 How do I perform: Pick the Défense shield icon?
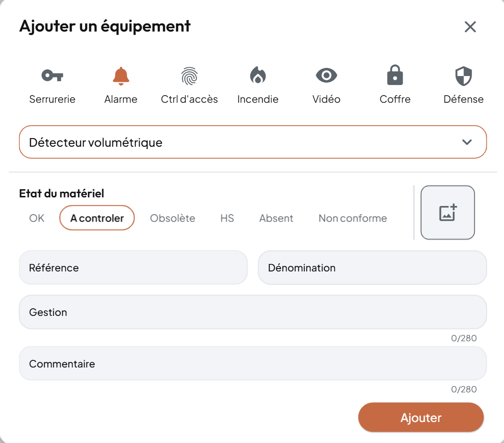[x=463, y=76]
